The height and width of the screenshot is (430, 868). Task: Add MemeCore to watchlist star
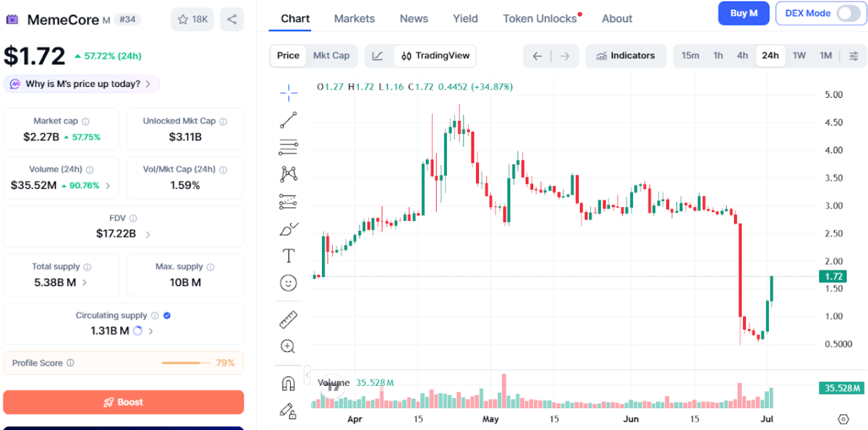192,20
